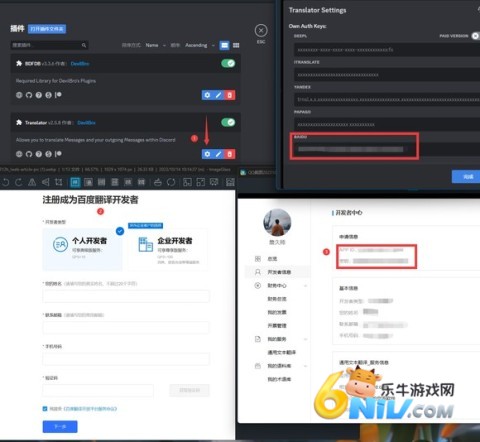
Task: Toggle DeepL paid version switch
Action: pos(476,36)
